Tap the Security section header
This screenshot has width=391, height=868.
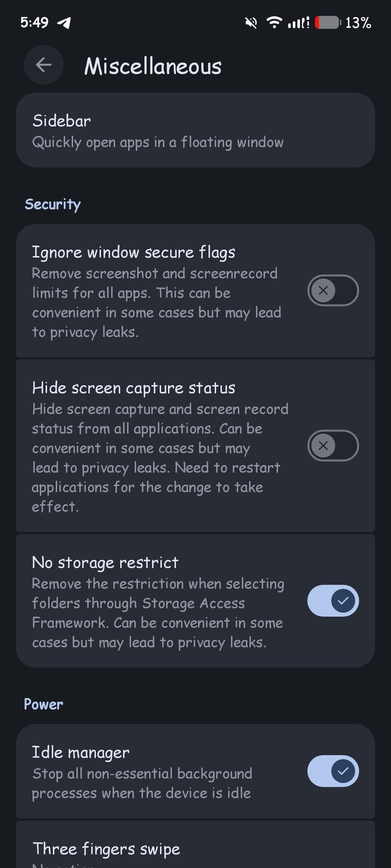52,204
